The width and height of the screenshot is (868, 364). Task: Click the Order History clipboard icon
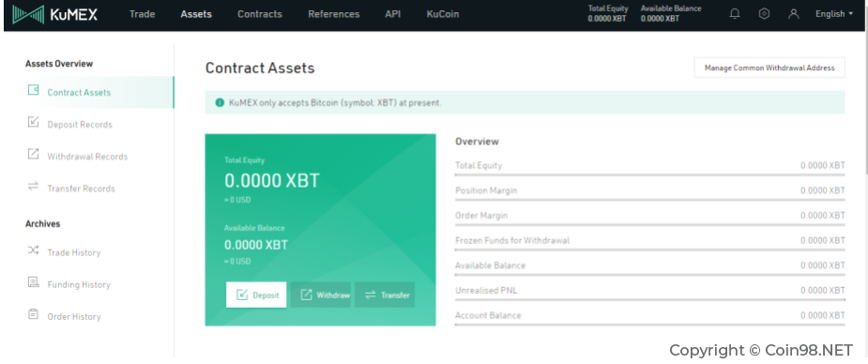pyautogui.click(x=33, y=314)
